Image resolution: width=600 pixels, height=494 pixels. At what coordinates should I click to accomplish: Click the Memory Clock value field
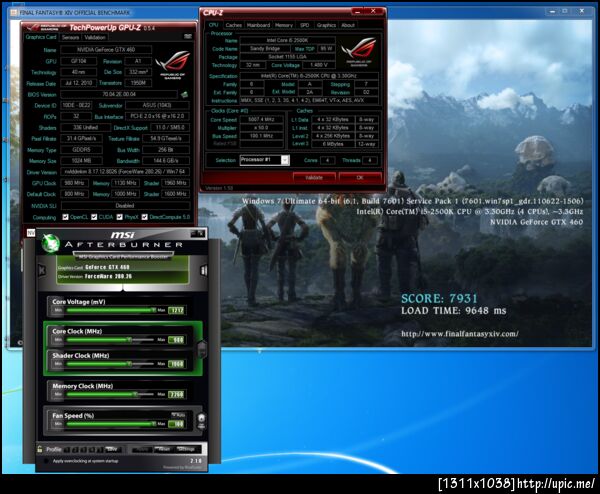click(177, 395)
